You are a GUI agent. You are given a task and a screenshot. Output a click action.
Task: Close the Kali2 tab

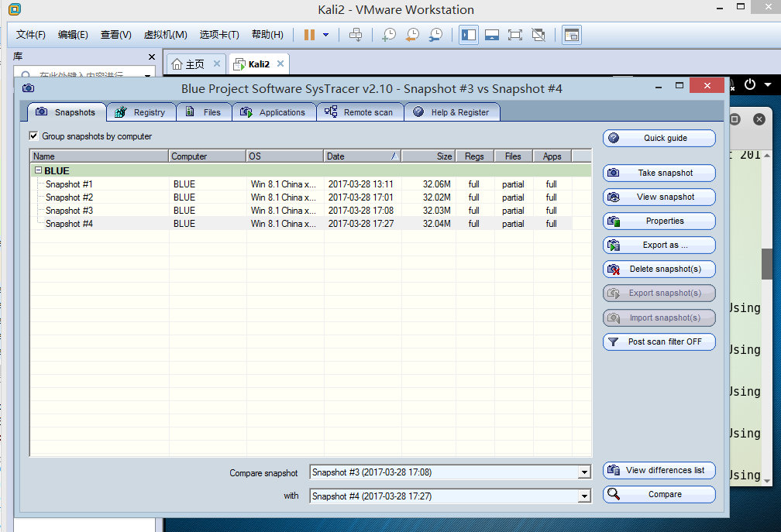tap(280, 63)
